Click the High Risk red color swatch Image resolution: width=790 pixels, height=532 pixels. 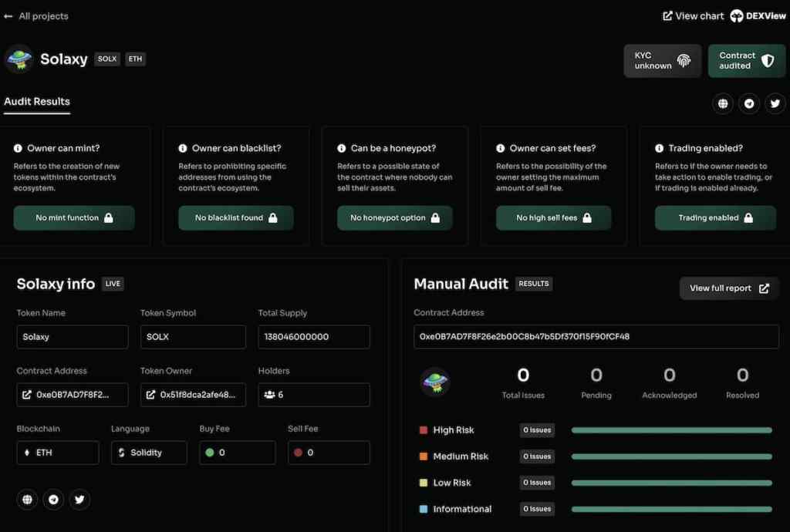click(x=423, y=430)
